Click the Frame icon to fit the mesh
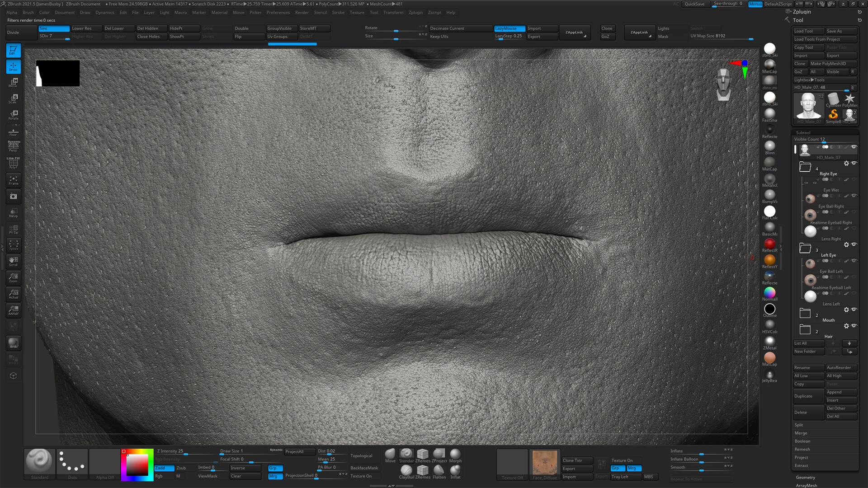 [x=13, y=180]
